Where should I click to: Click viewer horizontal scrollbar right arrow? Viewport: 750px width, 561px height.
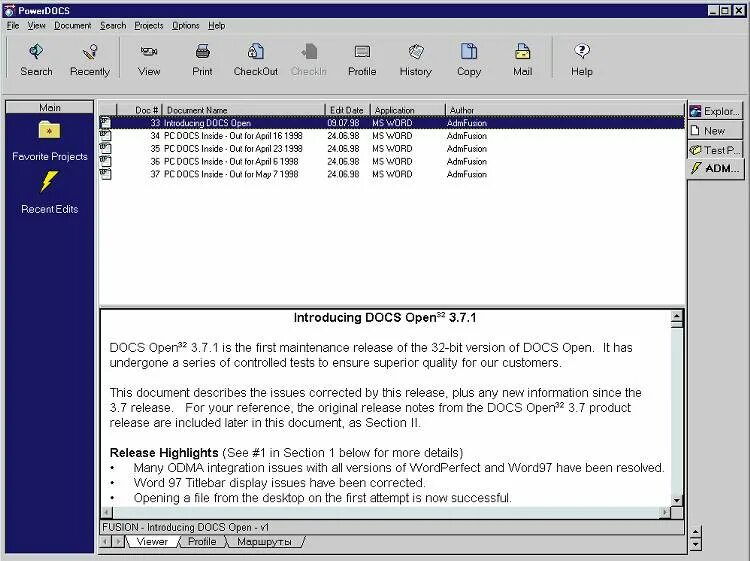664,512
